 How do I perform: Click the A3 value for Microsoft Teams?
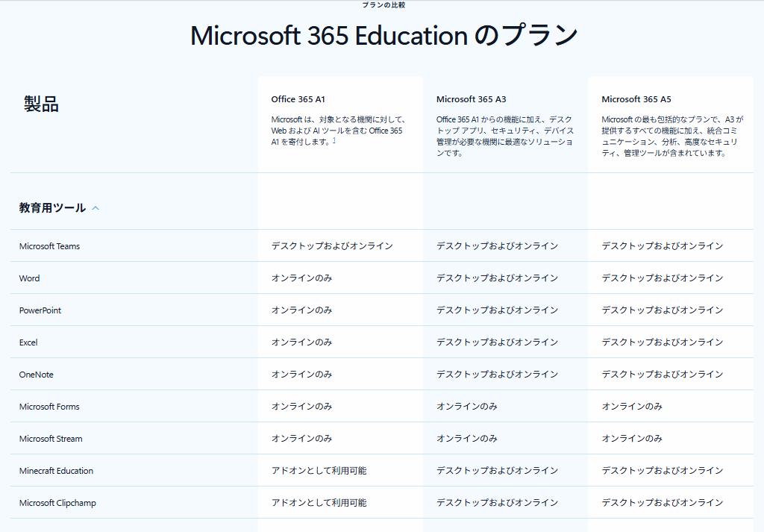point(497,246)
